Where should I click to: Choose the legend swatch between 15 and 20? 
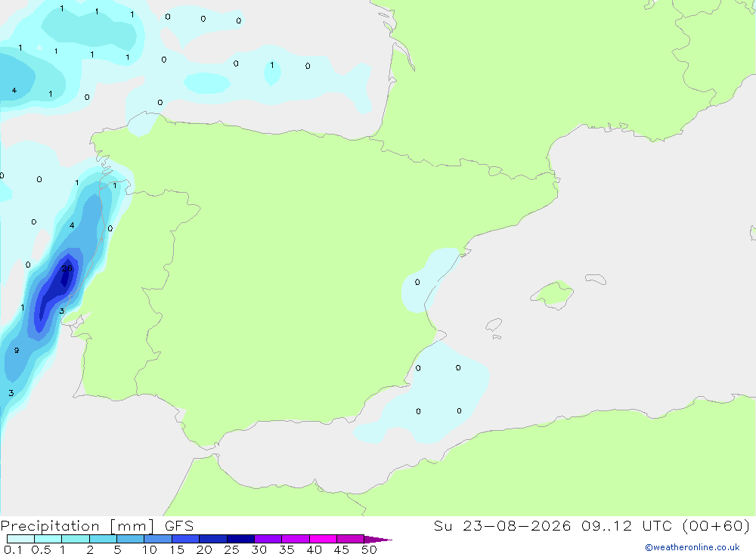pos(186,539)
